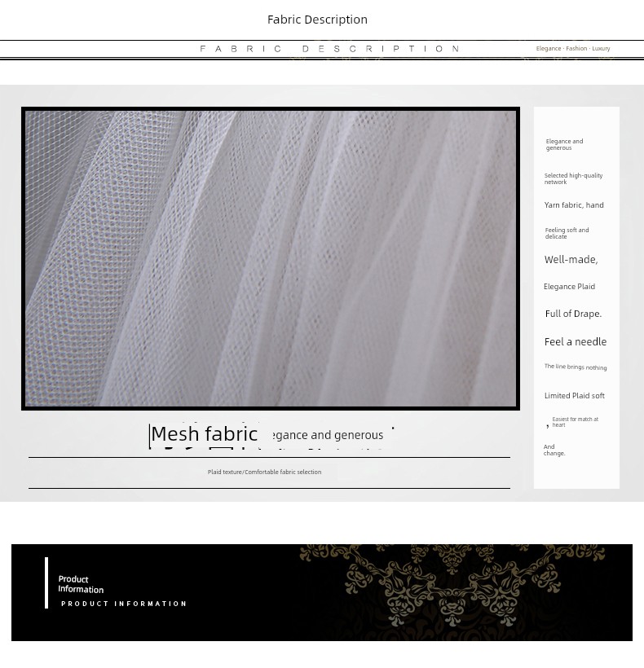Click the white vertical bar beside Product Information
The width and height of the screenshot is (644, 668).
46,582
